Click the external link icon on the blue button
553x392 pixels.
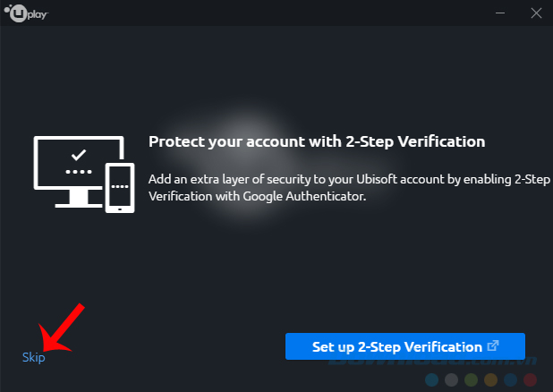[492, 346]
